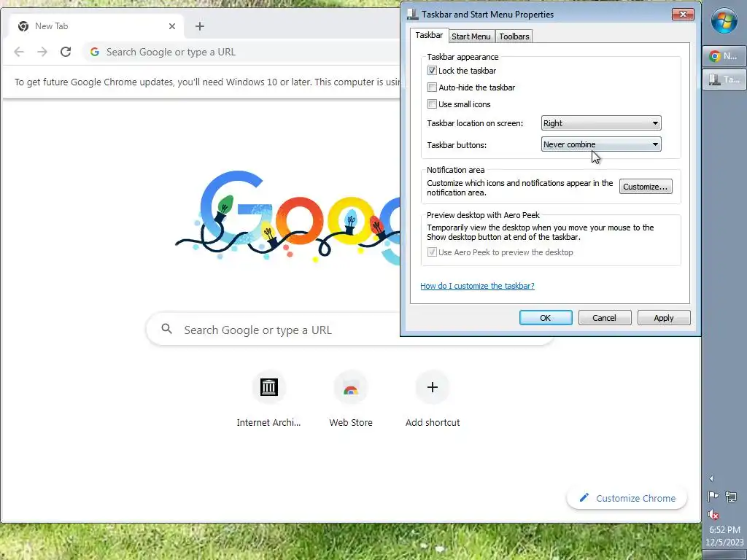Go back in Chrome

click(19, 52)
